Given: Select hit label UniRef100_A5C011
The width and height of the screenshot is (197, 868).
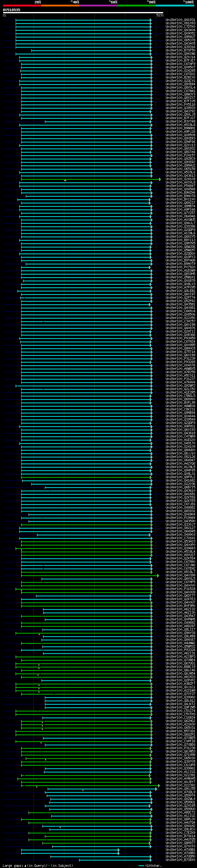Looking at the screenshot, I should pos(180,375).
